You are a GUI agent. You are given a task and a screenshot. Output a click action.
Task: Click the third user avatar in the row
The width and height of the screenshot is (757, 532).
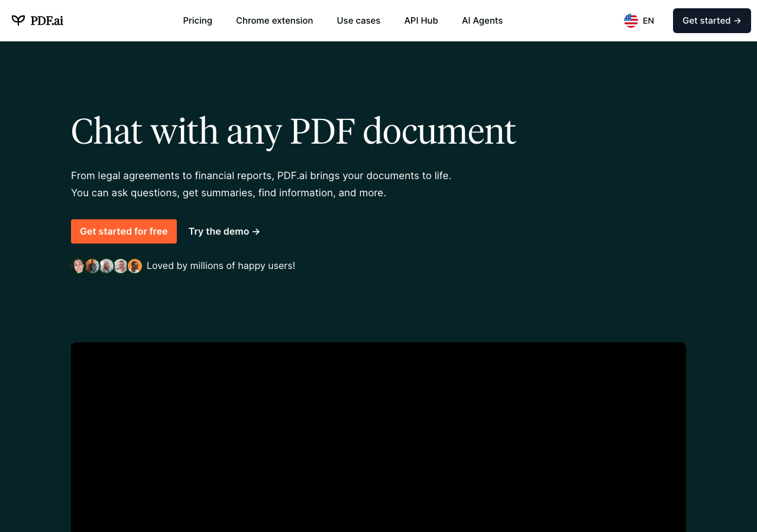[x=106, y=266]
